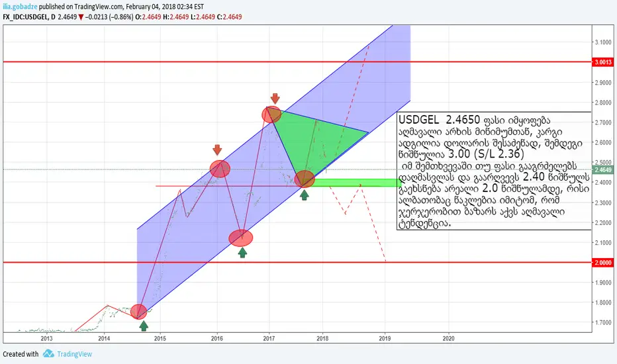617x364 pixels.
Task: Click the 2.3000 price axis label
Action: (x=603, y=203)
